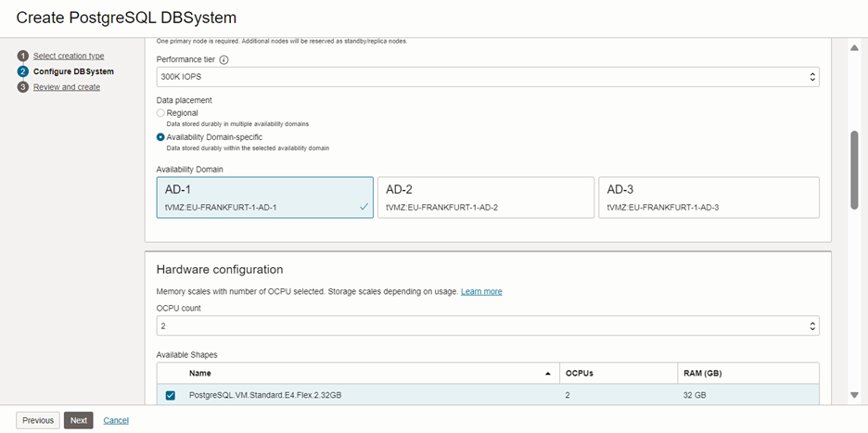The width and height of the screenshot is (868, 433).
Task: Click the Performance tier info icon
Action: click(x=224, y=59)
